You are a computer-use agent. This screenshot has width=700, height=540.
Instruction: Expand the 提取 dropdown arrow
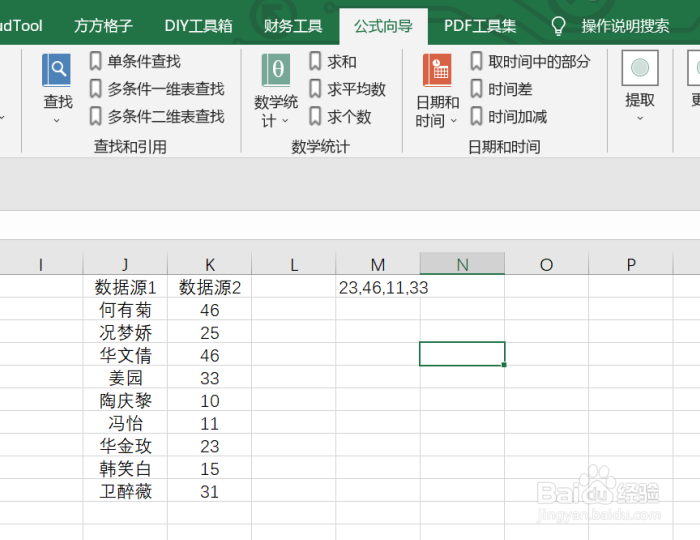pos(640,118)
